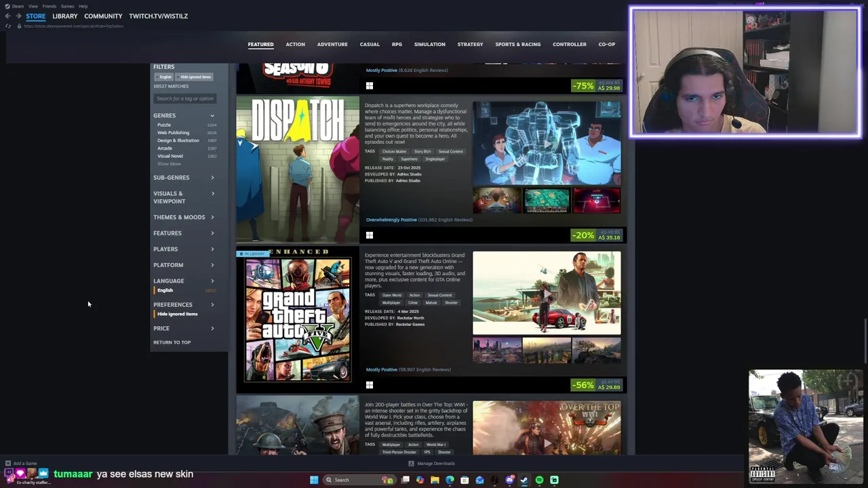Uncheck the English language filter option

point(165,290)
